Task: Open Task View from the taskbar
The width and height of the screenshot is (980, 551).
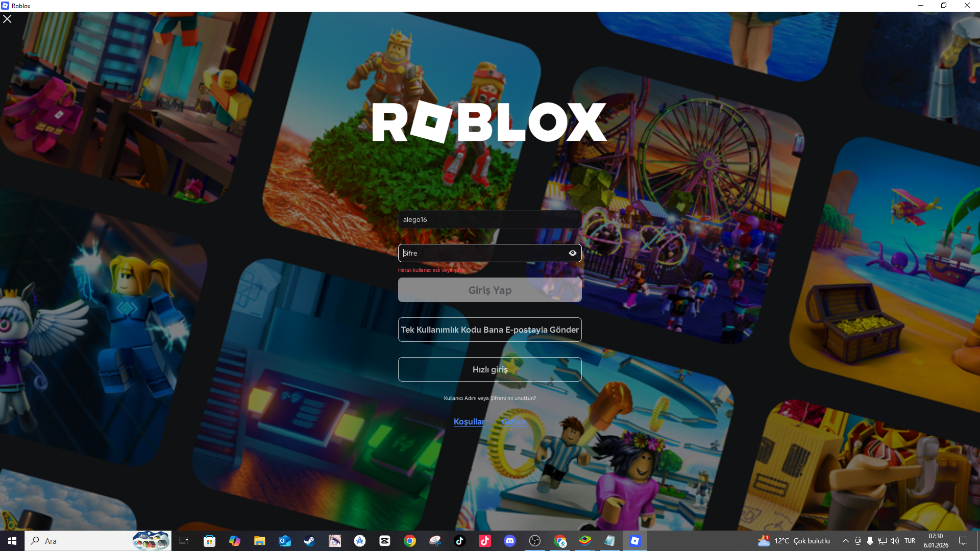Action: [x=184, y=541]
